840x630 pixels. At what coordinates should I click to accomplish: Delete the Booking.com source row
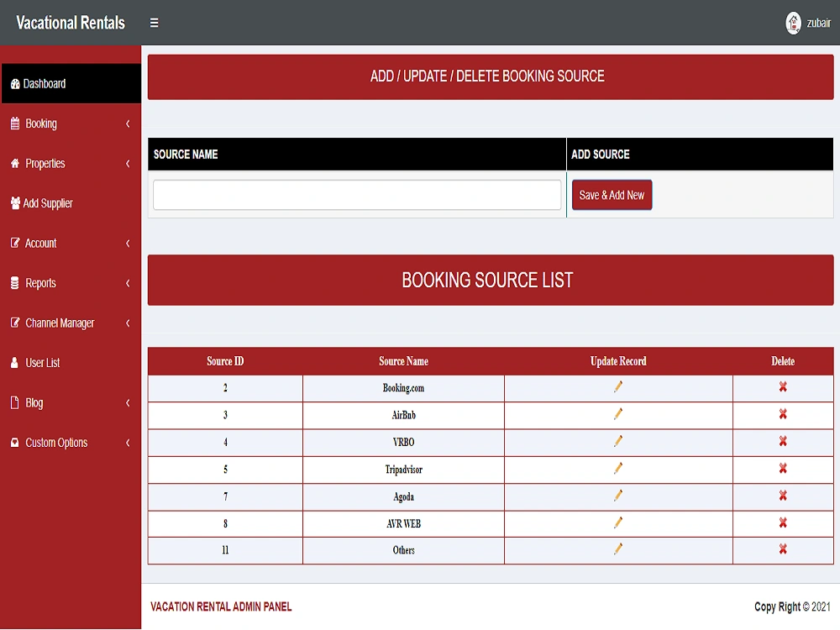pyautogui.click(x=783, y=386)
